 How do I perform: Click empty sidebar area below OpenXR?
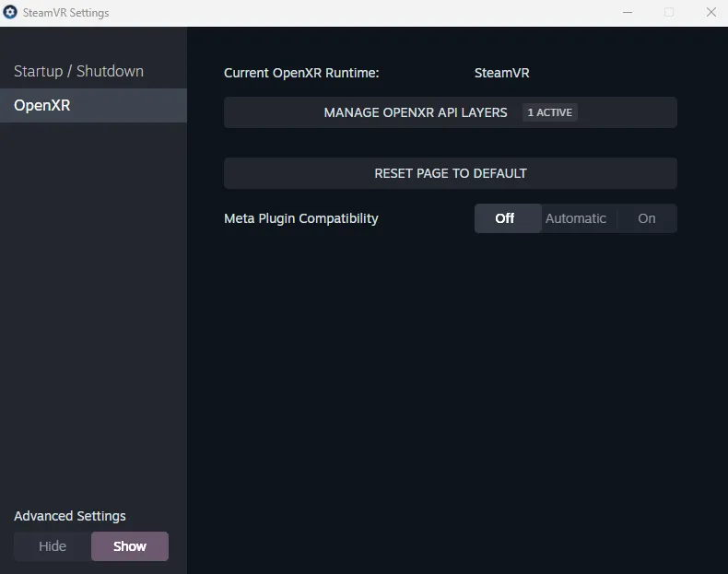[x=92, y=304]
